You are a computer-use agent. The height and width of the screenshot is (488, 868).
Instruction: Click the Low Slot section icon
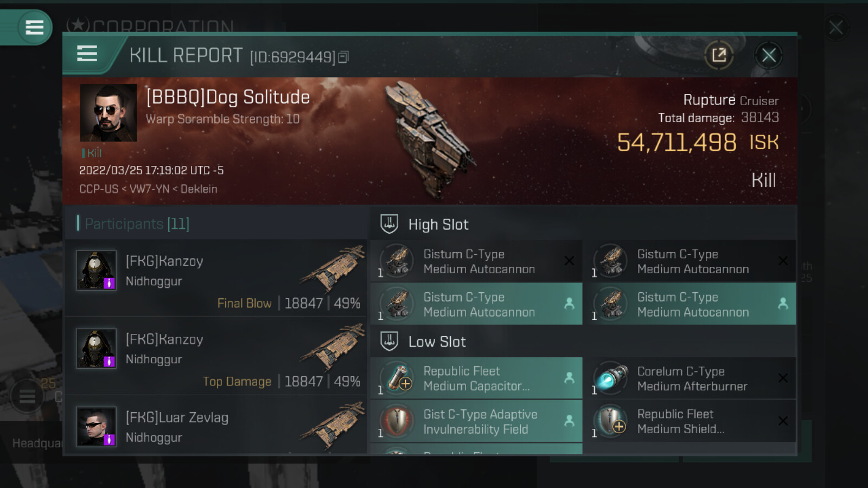[389, 341]
